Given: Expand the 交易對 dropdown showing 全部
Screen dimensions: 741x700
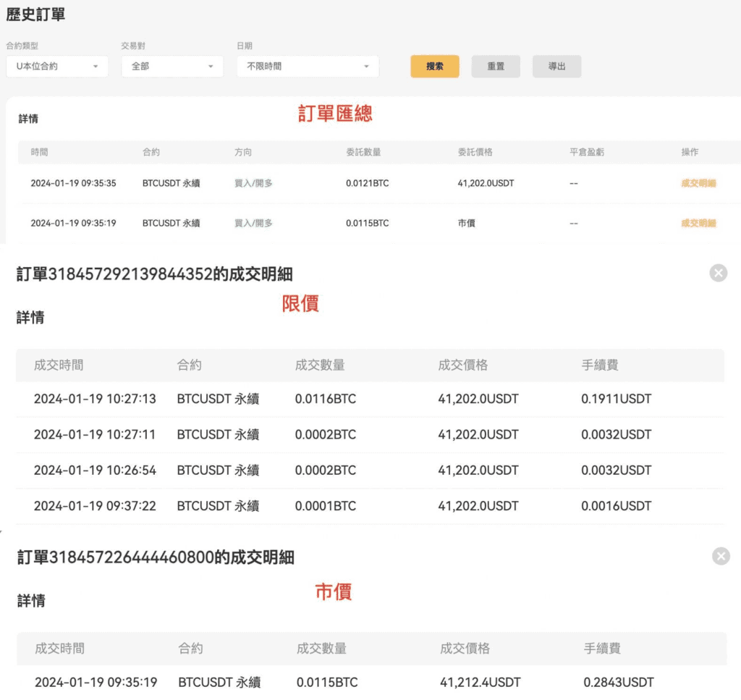Looking at the screenshot, I should click(172, 67).
